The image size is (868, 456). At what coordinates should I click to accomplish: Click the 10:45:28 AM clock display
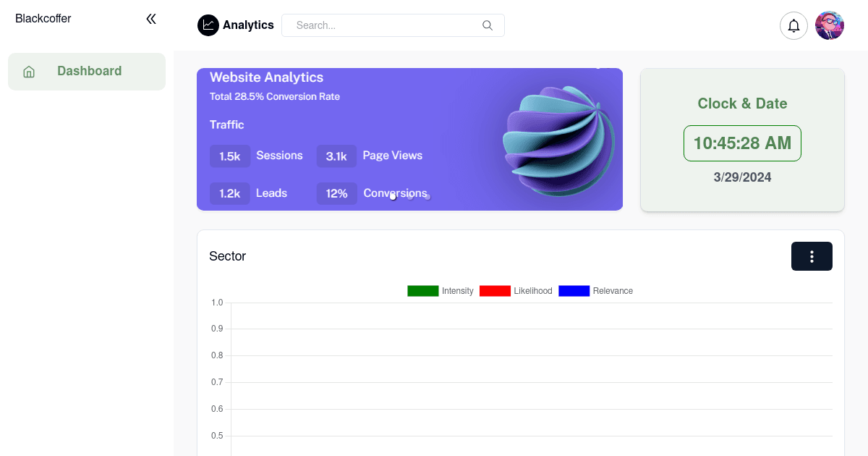click(742, 143)
